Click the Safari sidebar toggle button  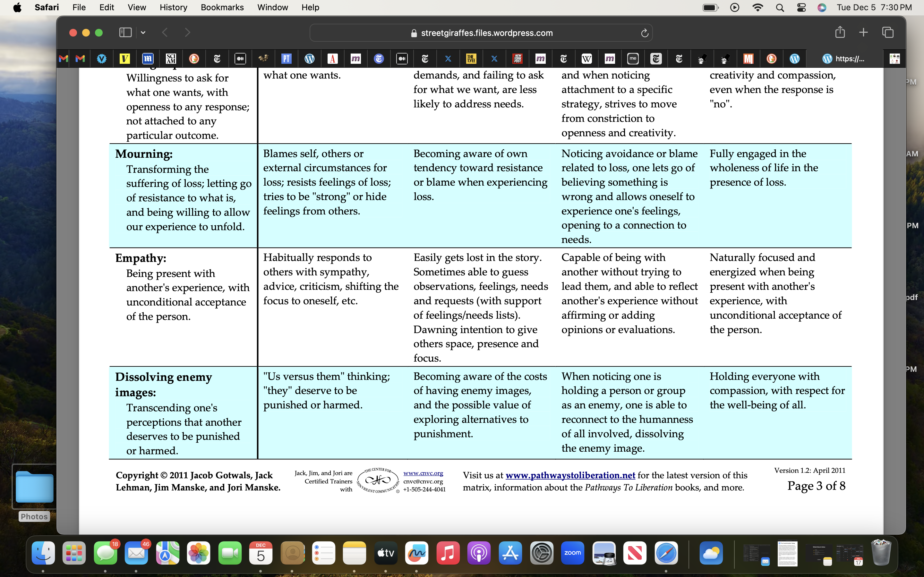[125, 32]
